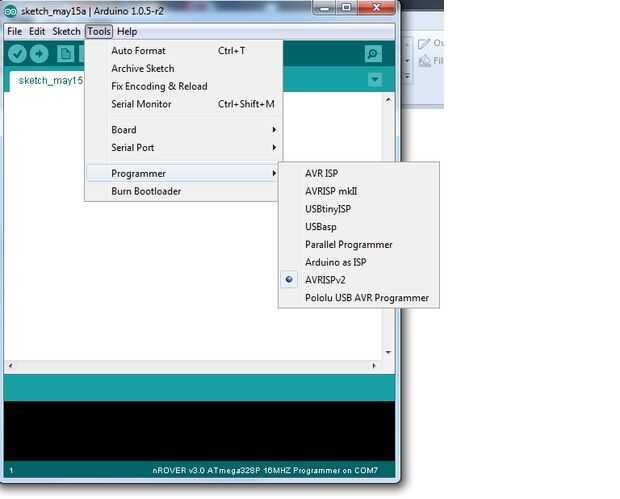
Task: Expand the Board submenu
Action: point(184,130)
